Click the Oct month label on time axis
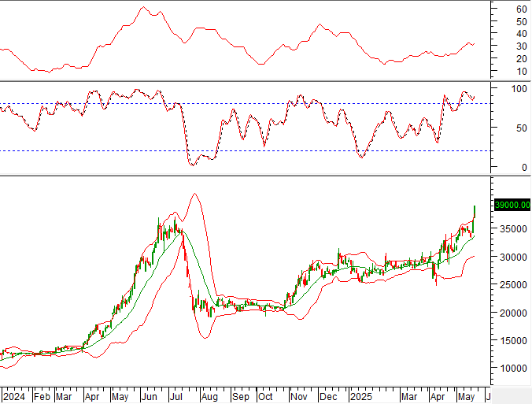The image size is (532, 404). (265, 397)
